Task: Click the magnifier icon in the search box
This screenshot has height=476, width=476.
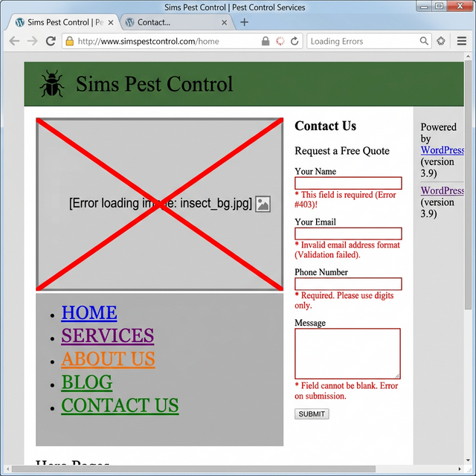Action: click(424, 41)
